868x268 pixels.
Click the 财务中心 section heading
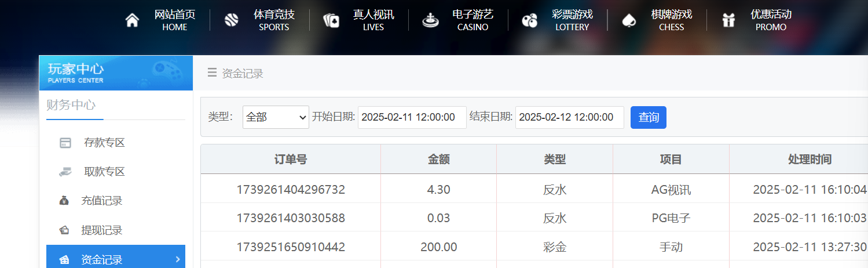pos(71,105)
